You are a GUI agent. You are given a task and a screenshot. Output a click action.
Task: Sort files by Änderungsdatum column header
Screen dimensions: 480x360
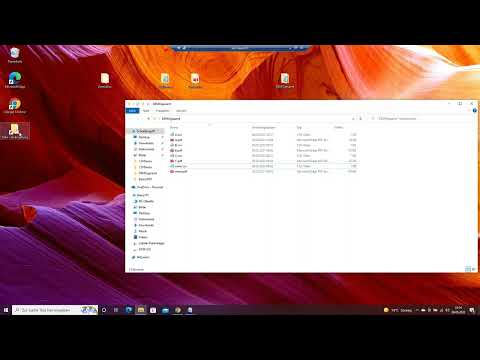click(264, 127)
